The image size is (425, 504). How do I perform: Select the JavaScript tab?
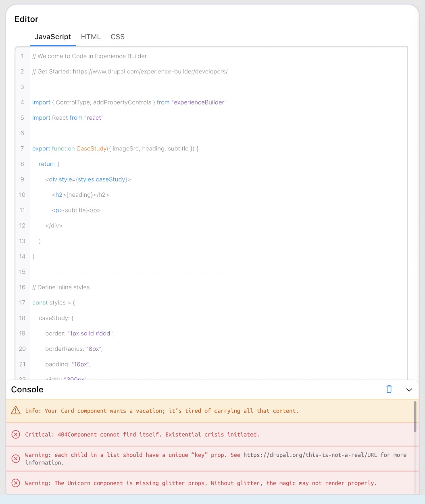click(53, 37)
